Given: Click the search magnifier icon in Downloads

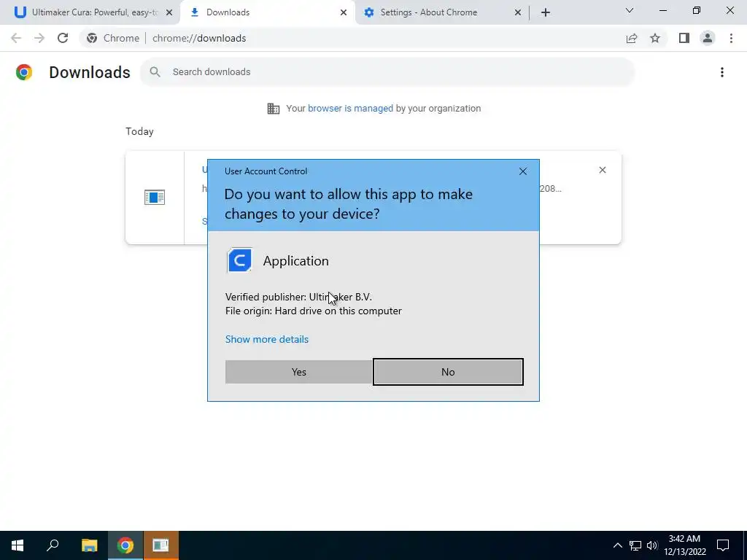Looking at the screenshot, I should pos(155,72).
